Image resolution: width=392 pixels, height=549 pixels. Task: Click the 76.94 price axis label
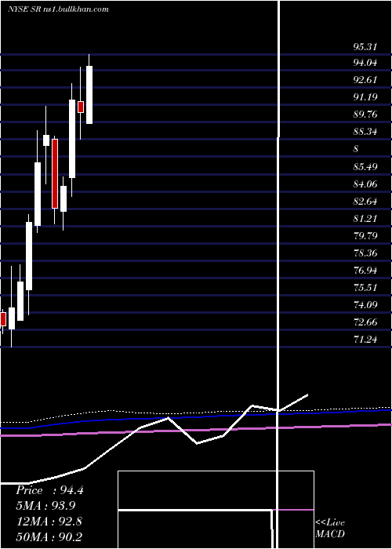[365, 271]
